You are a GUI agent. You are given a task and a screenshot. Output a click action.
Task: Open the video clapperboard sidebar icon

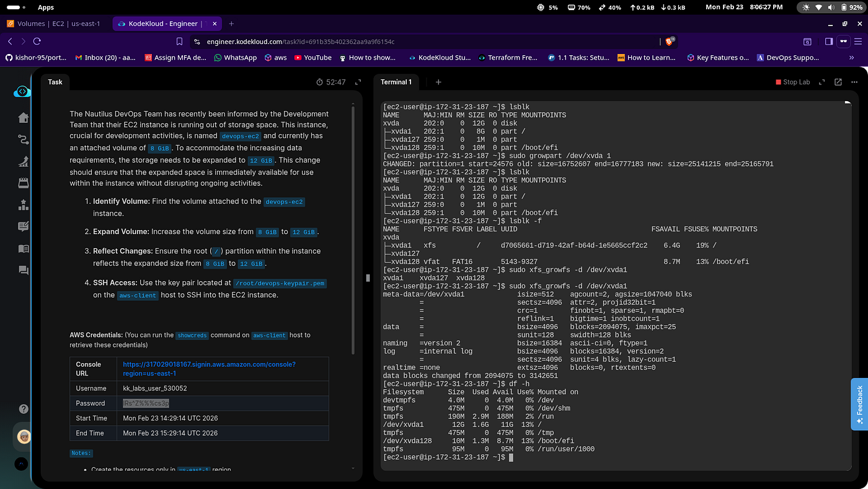tap(24, 183)
